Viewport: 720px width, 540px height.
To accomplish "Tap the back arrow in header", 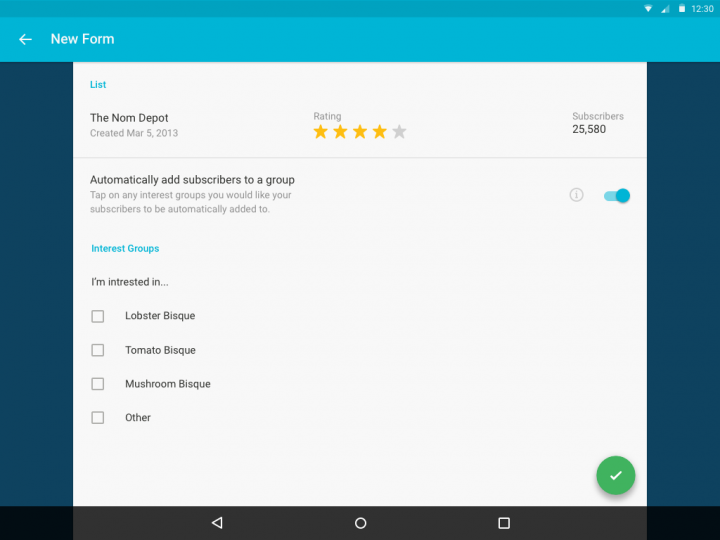I will tap(26, 39).
